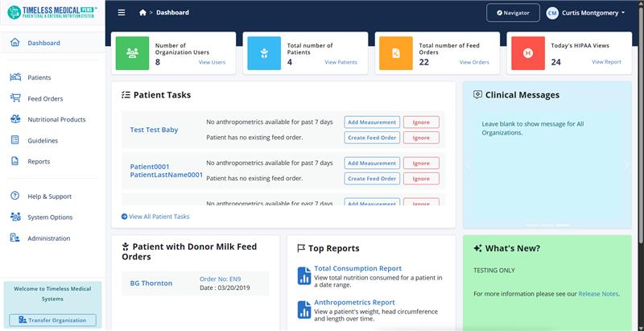
Task: Click the Clinical Messages speech bubble icon
Action: 477,94
